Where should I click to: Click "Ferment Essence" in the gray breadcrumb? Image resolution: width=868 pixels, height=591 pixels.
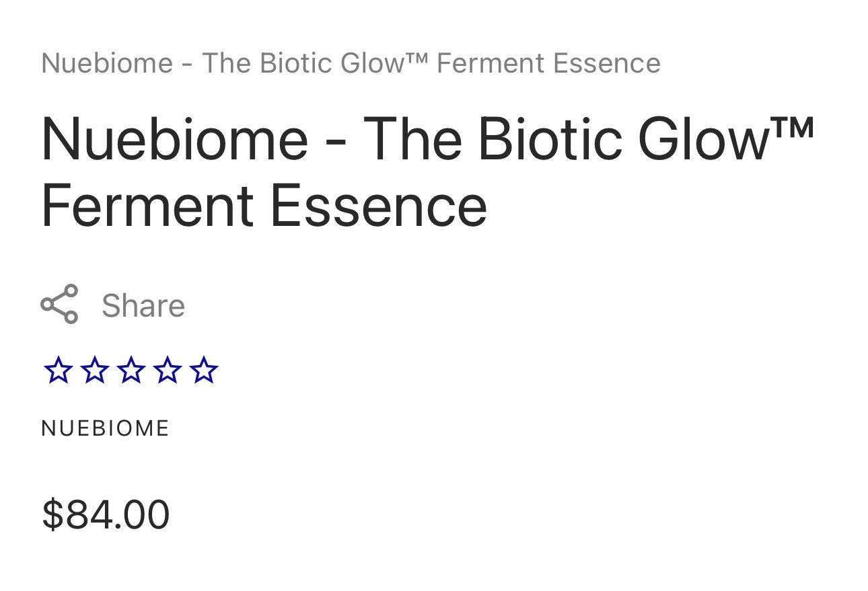coord(548,63)
